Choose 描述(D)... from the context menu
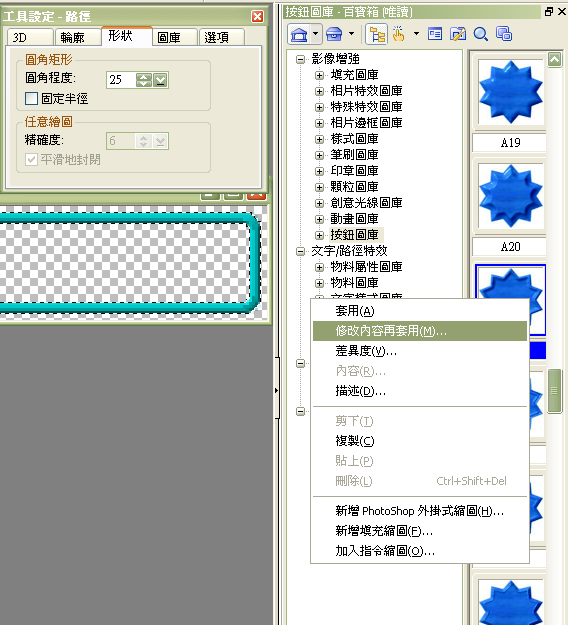Image resolution: width=568 pixels, height=625 pixels. (420, 391)
